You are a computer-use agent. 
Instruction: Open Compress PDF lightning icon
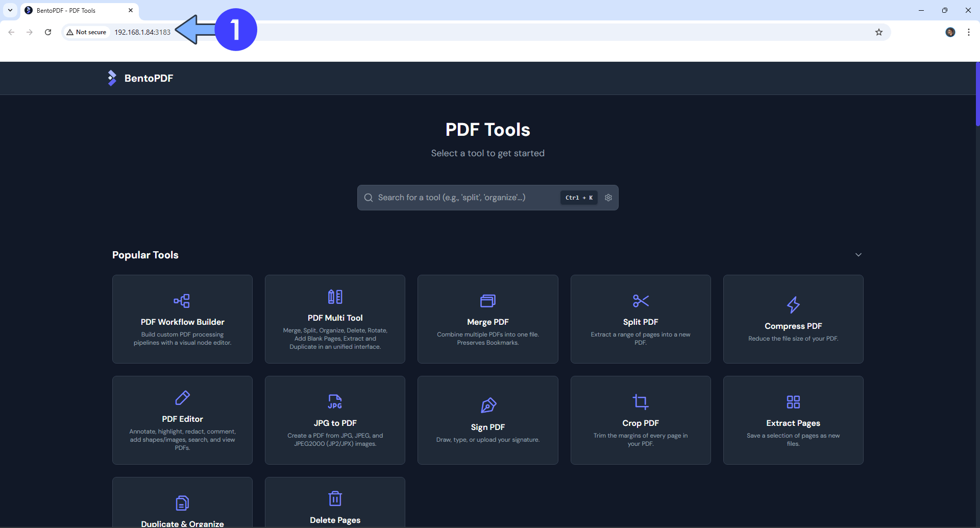pos(793,305)
